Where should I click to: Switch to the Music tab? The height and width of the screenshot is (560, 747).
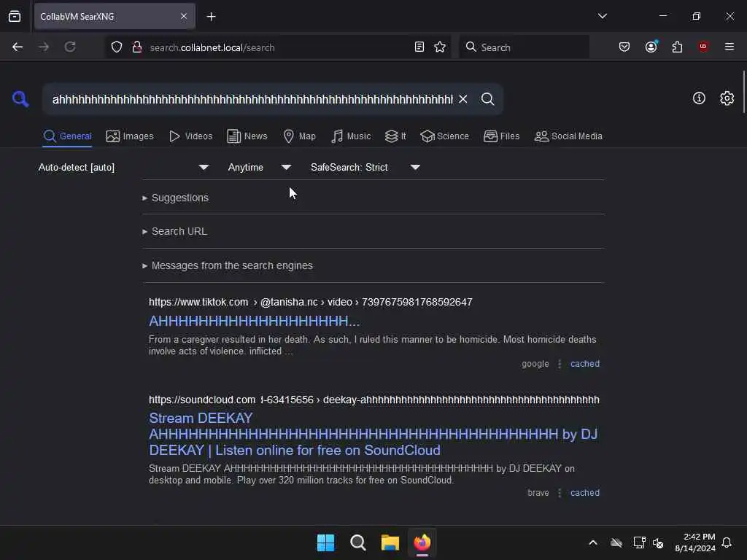click(x=351, y=136)
